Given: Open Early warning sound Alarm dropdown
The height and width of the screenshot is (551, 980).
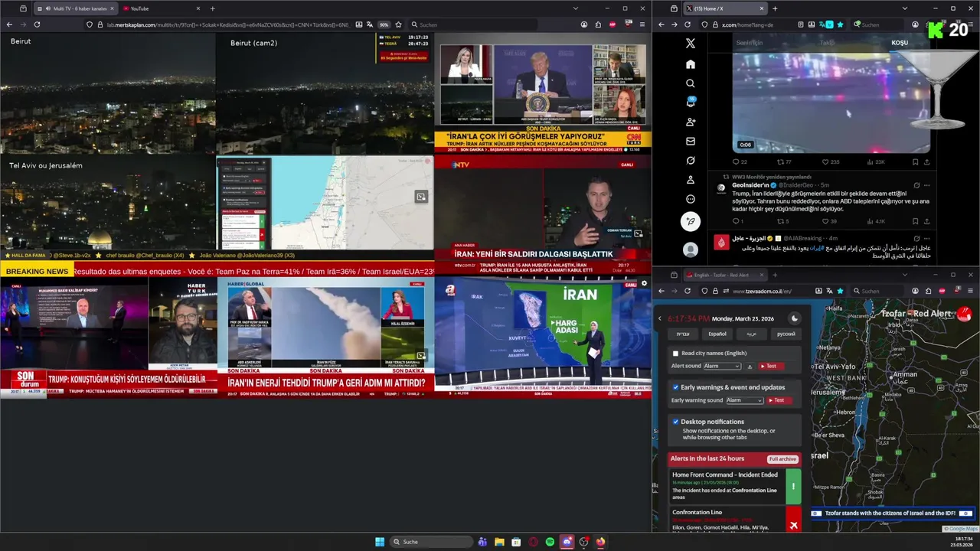Looking at the screenshot, I should point(744,400).
